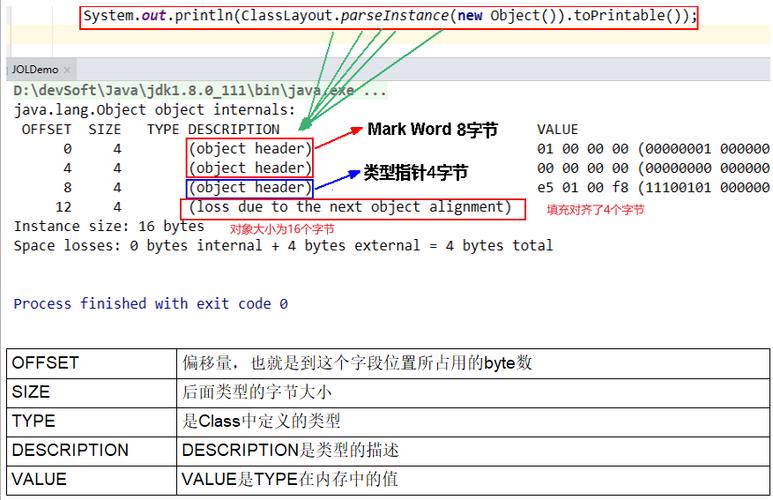Click 'Process finished with exit code 0'

tap(150, 304)
